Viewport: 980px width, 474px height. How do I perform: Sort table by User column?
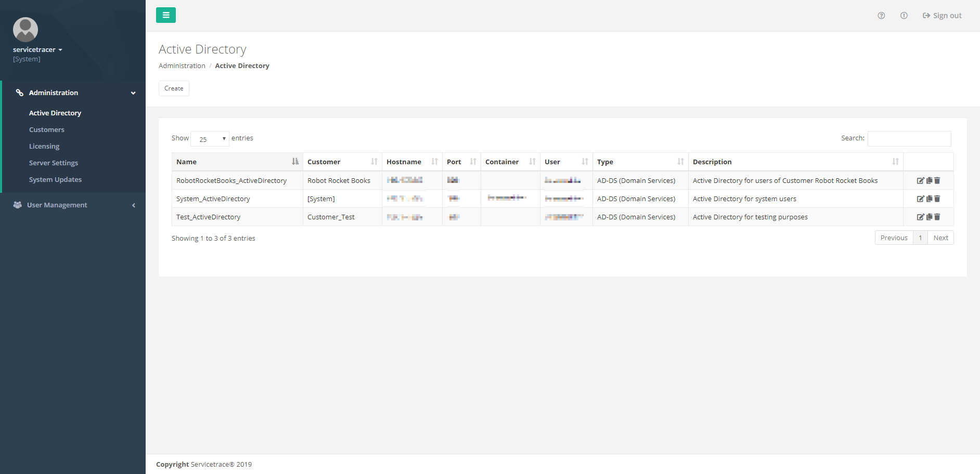(566, 162)
